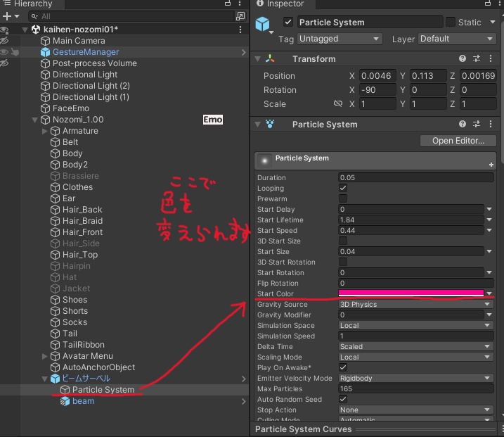
Task: Click the GestureManager prefab cube icon
Action: point(45,52)
